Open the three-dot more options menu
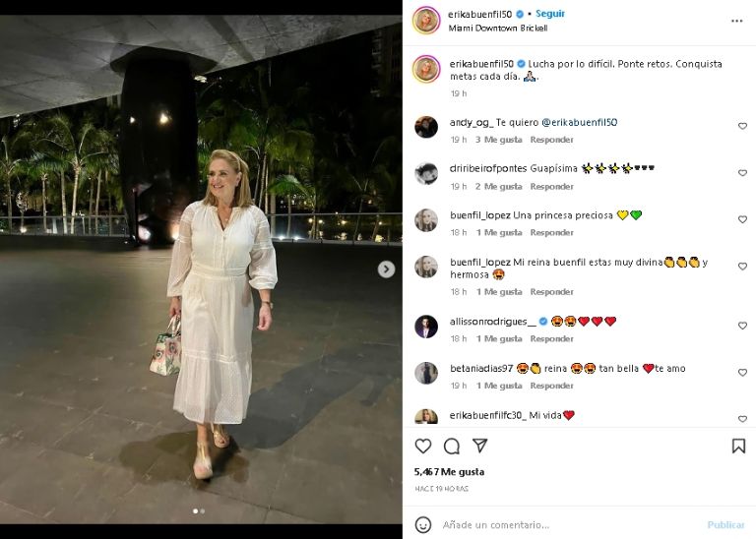Screen dimensions: 756x539 [x=736, y=20]
